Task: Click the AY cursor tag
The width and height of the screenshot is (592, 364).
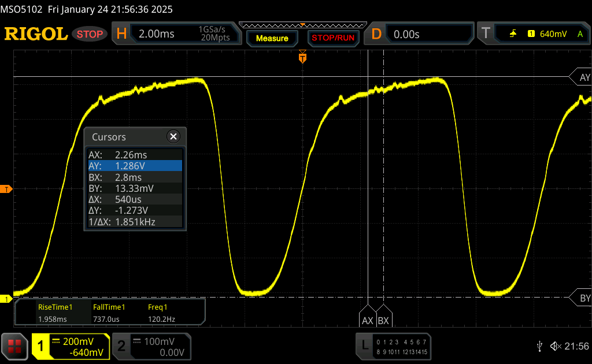Action: (583, 77)
